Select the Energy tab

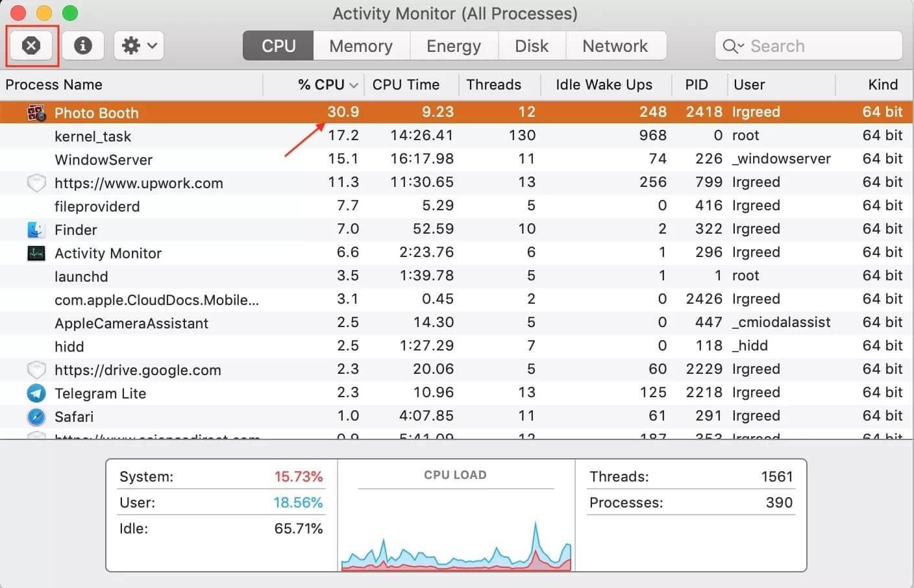[454, 45]
